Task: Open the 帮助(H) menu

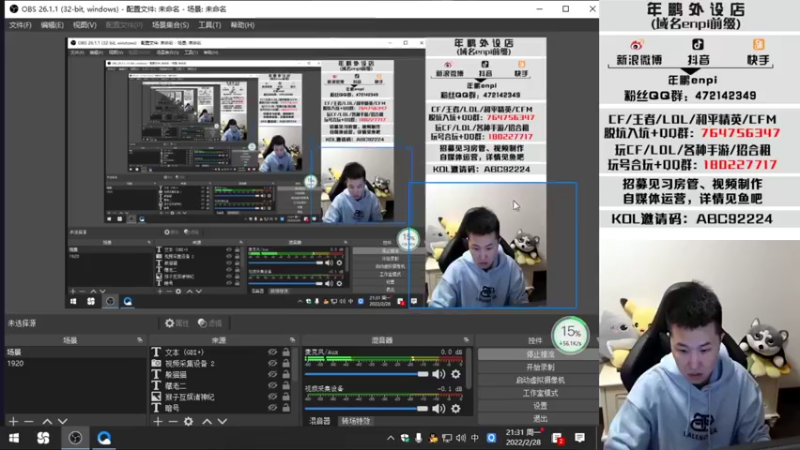Action: (x=242, y=25)
